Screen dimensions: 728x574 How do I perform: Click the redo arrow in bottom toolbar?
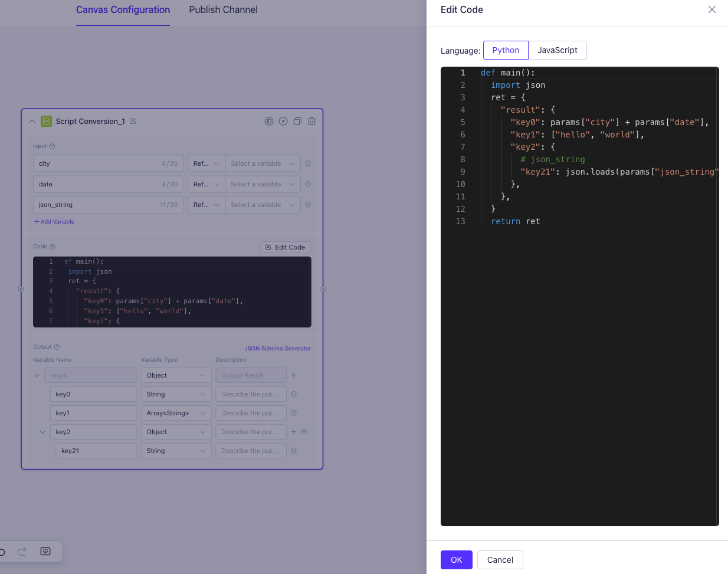(x=22, y=551)
